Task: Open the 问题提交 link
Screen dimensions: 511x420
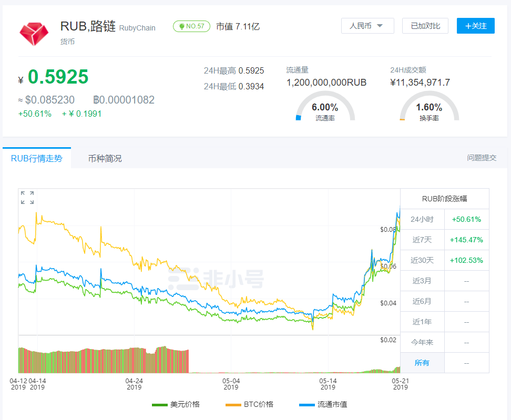Action: [x=482, y=158]
